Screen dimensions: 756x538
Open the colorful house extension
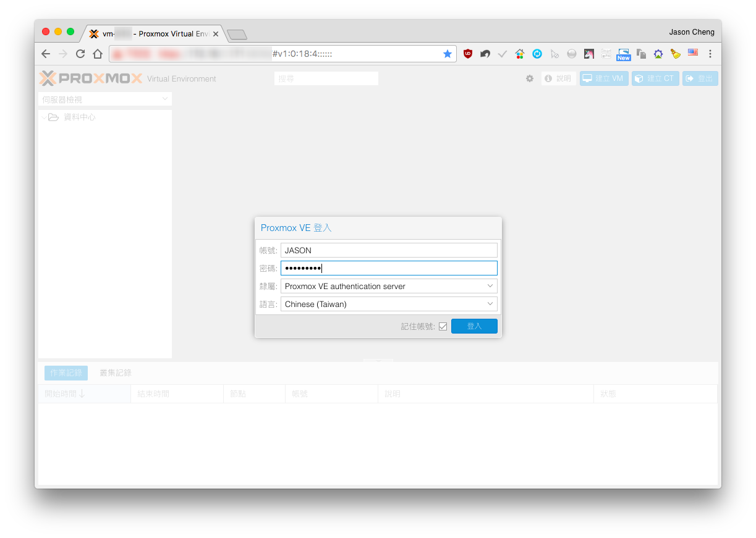pos(520,54)
